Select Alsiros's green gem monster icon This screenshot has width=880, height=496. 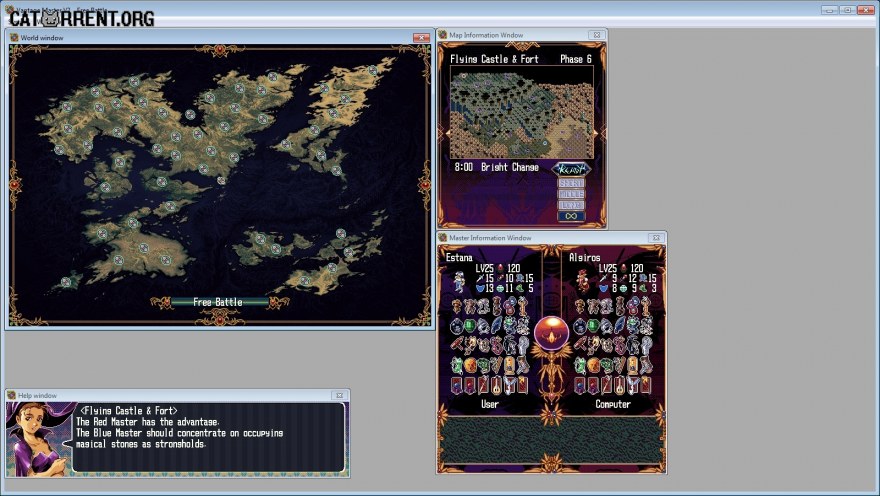click(593, 326)
